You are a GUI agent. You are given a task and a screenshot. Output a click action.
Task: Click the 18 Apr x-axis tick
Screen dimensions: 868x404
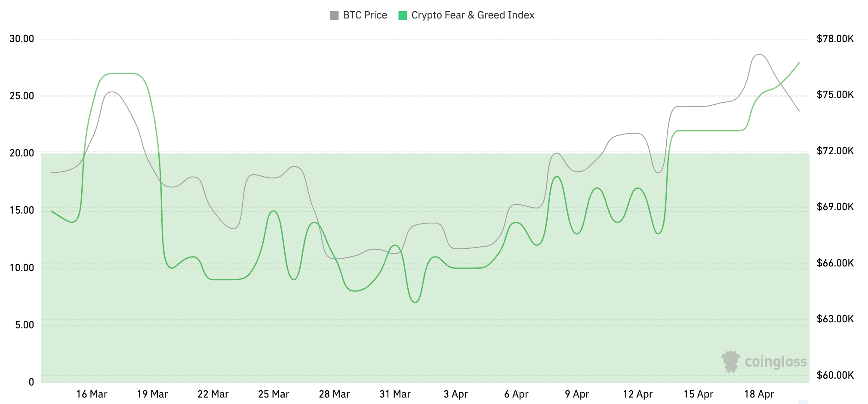click(759, 394)
